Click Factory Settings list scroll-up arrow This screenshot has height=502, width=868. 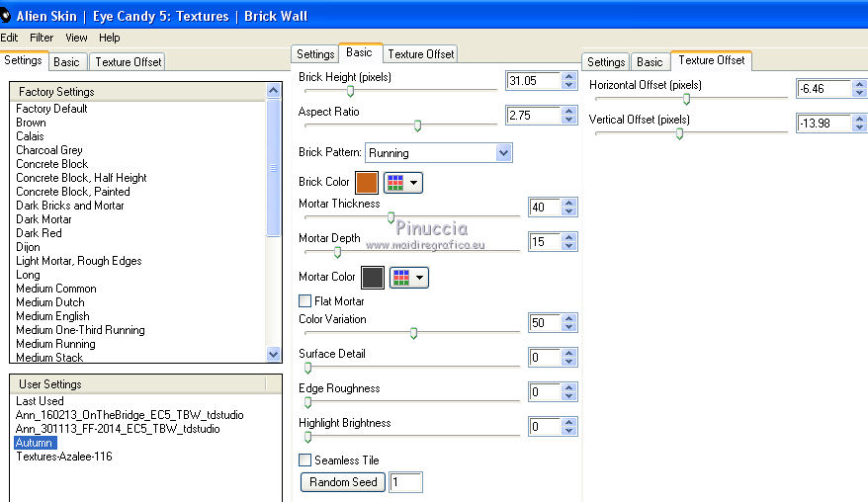pyautogui.click(x=274, y=90)
